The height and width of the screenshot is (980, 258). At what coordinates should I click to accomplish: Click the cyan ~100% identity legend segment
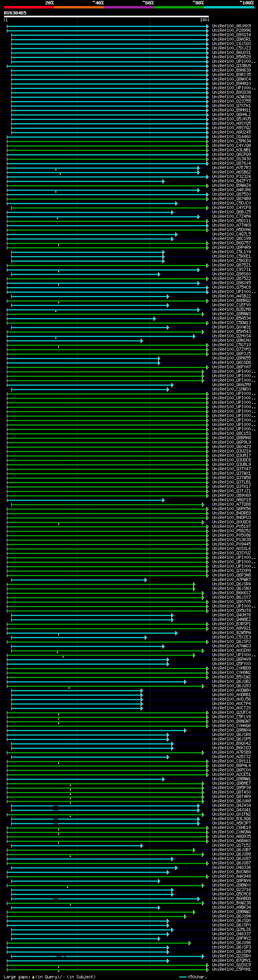(x=229, y=7)
